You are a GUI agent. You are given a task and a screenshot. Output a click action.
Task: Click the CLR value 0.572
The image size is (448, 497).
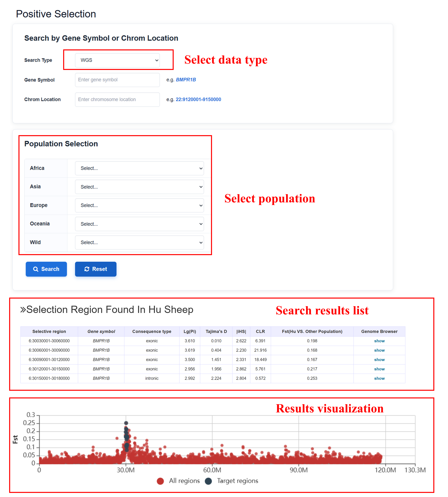tap(260, 378)
